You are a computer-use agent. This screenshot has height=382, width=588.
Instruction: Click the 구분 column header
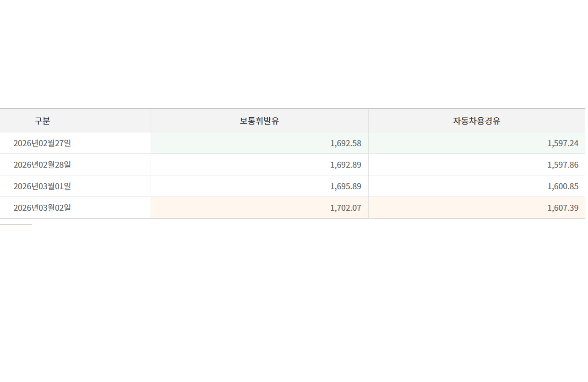click(42, 121)
